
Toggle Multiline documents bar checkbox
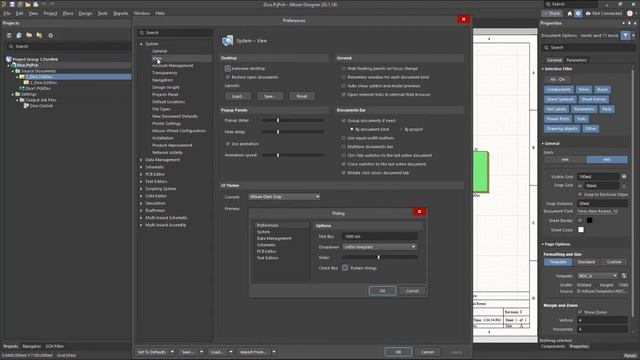pos(343,147)
